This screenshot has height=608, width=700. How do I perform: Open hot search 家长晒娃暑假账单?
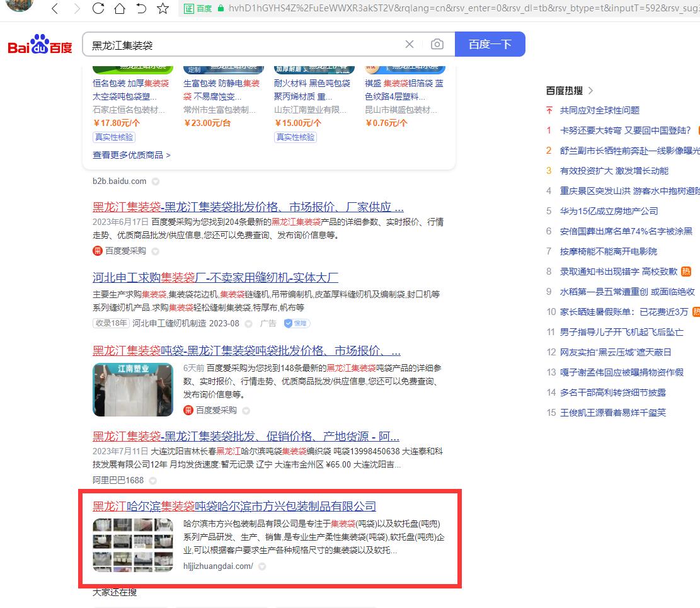tap(624, 312)
